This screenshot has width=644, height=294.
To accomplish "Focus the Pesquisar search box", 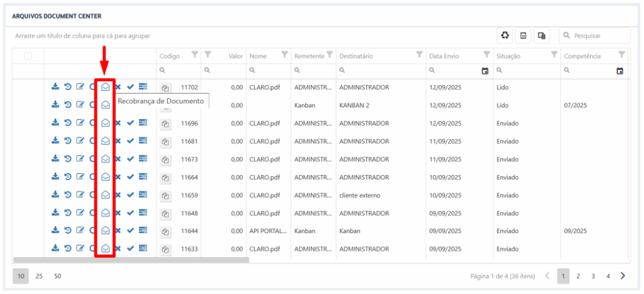I will (594, 36).
